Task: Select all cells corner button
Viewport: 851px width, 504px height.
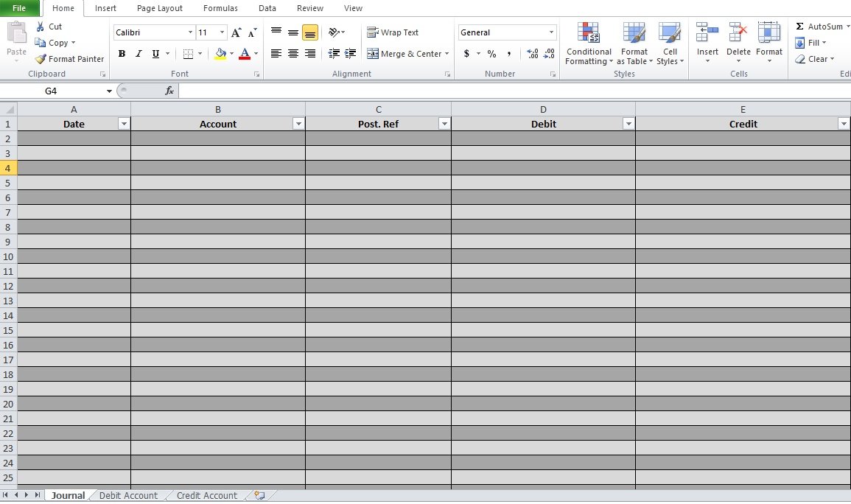Action: [9, 109]
